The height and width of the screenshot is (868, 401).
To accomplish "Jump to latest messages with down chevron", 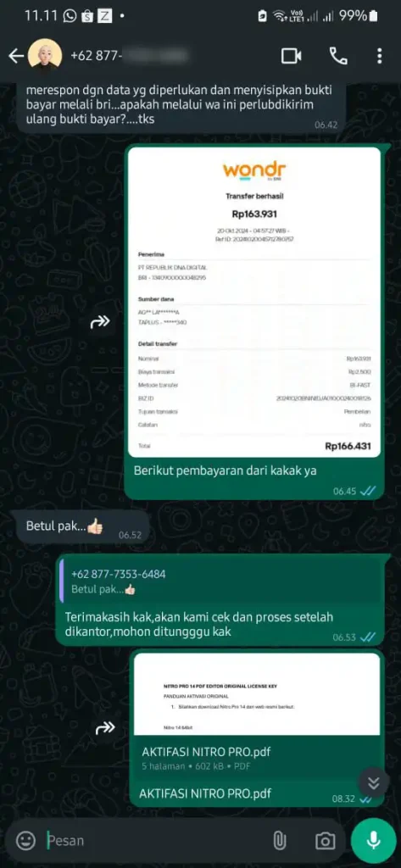I will (x=374, y=782).
